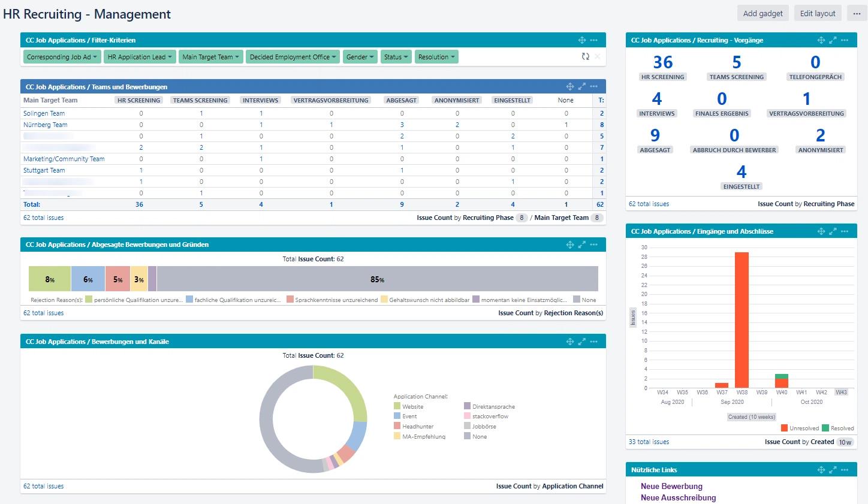Open the Decided Employment Office dropdown
Image resolution: width=868 pixels, height=504 pixels.
293,57
